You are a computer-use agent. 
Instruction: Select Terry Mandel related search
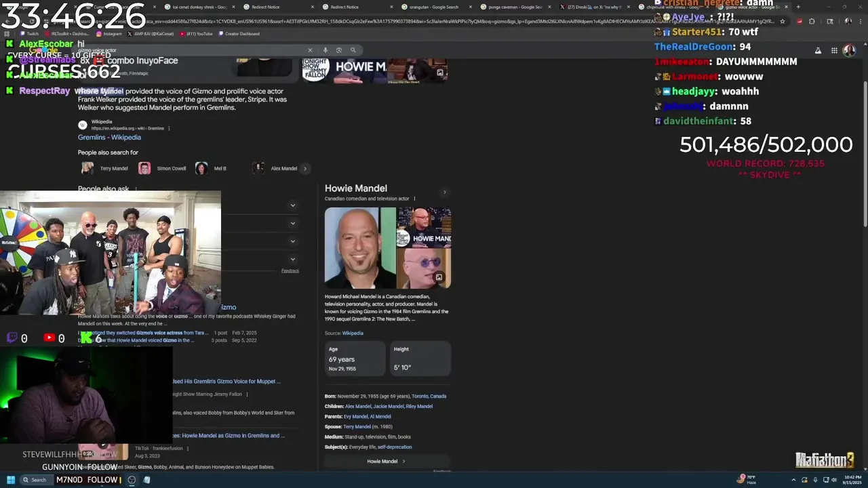click(x=105, y=168)
